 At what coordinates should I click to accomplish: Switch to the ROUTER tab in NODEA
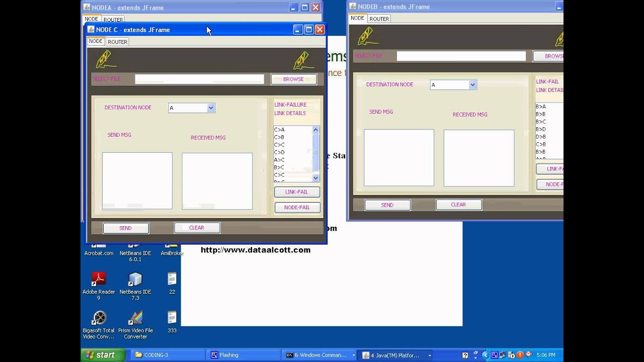(x=113, y=20)
